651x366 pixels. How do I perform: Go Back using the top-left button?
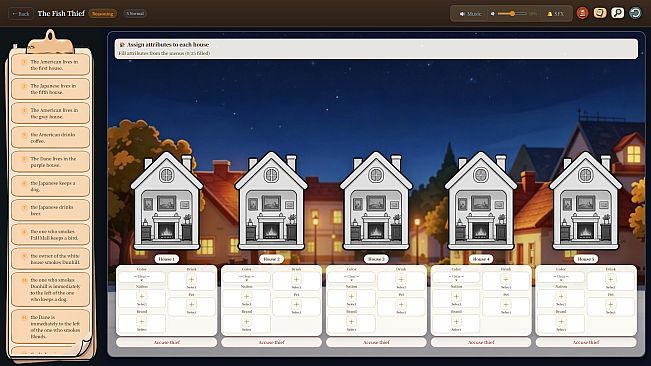(x=21, y=14)
